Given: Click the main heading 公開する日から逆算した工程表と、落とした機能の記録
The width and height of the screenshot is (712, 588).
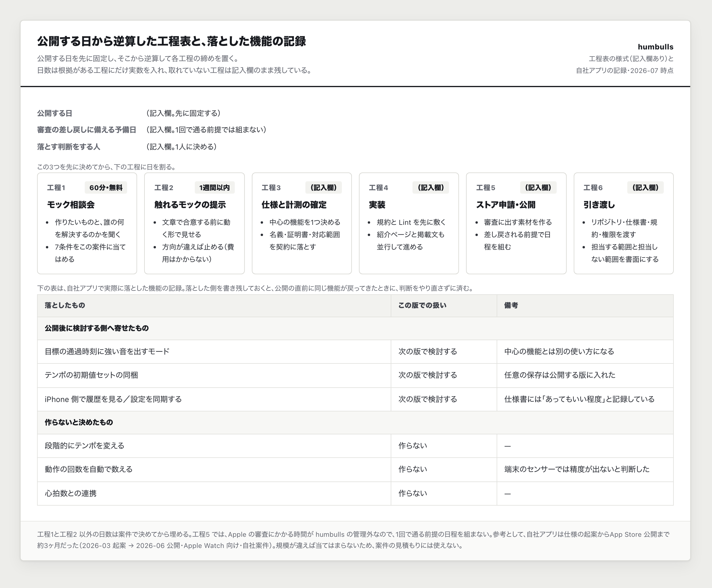Looking at the screenshot, I should pos(171,41).
